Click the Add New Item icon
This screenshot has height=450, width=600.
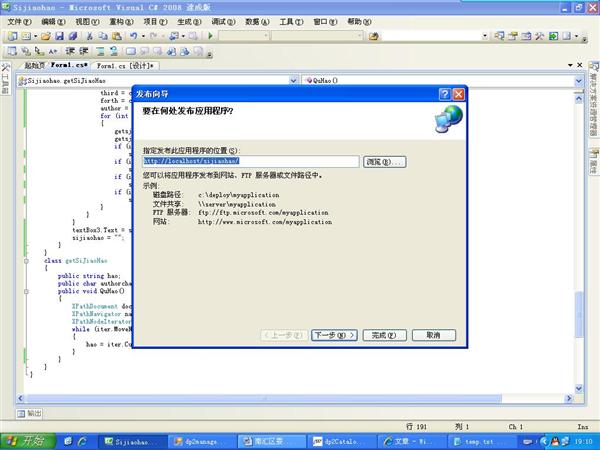coord(26,36)
